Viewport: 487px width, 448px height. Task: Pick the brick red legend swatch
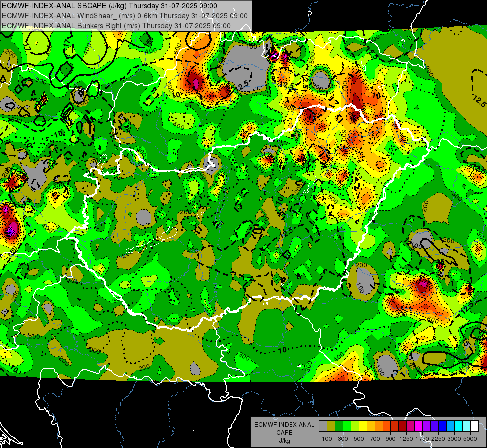(x=395, y=426)
